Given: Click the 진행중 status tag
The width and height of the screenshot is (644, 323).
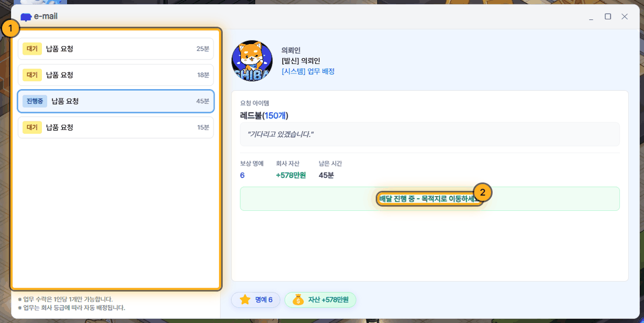Looking at the screenshot, I should coord(34,101).
